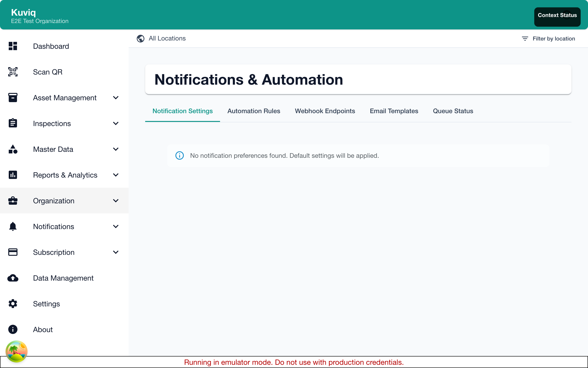Click Filter by location
588x368 pixels.
tap(548, 39)
